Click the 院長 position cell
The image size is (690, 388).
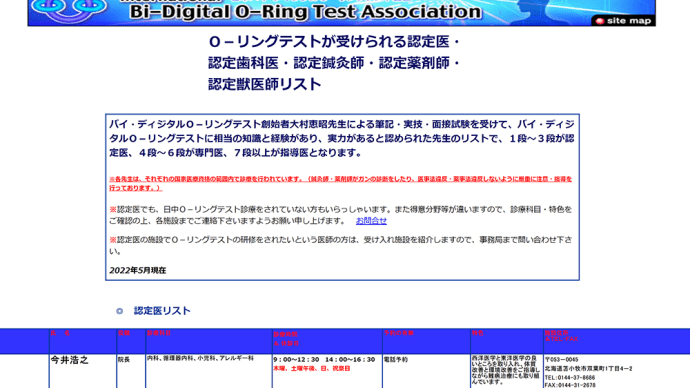124,360
